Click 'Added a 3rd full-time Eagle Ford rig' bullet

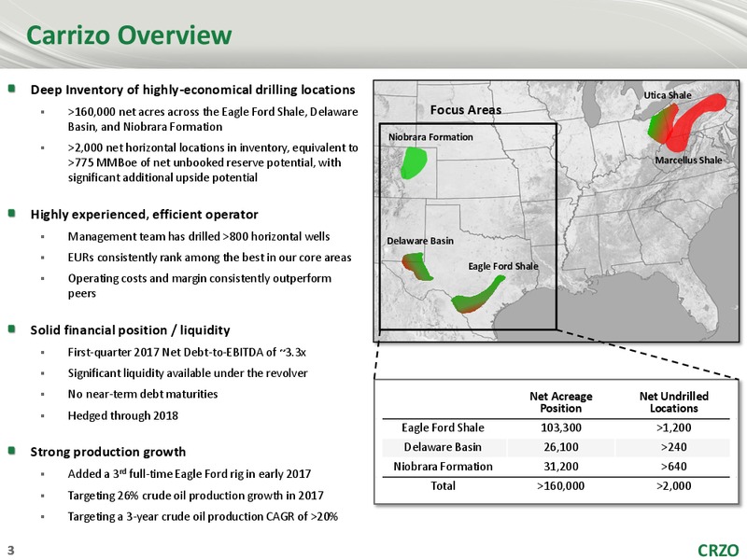(x=190, y=474)
